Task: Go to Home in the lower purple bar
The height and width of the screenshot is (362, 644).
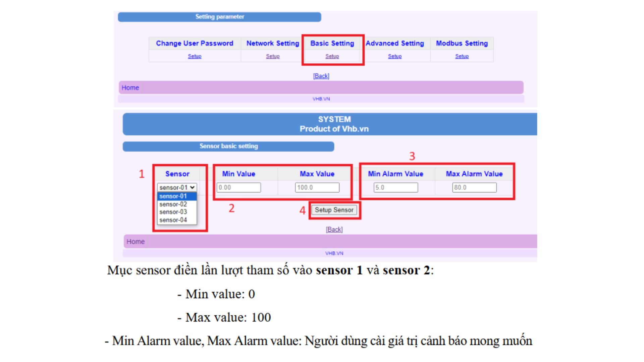Action: [136, 242]
